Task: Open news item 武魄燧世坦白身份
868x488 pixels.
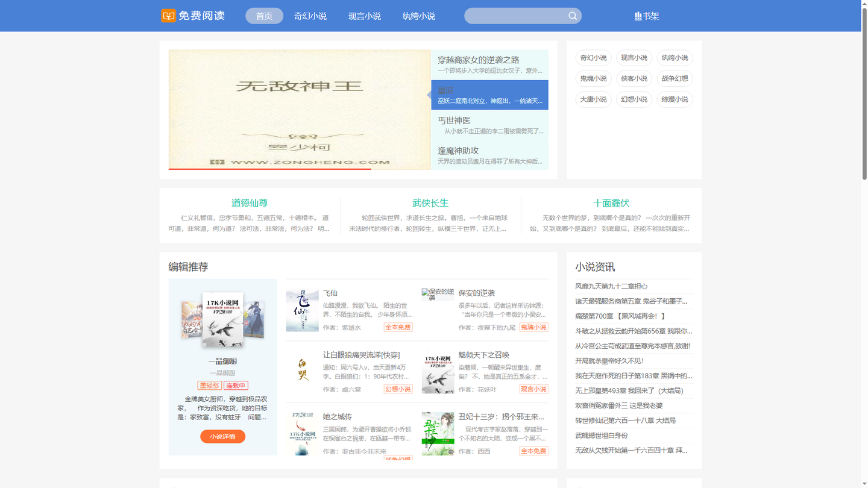Action: coord(602,436)
